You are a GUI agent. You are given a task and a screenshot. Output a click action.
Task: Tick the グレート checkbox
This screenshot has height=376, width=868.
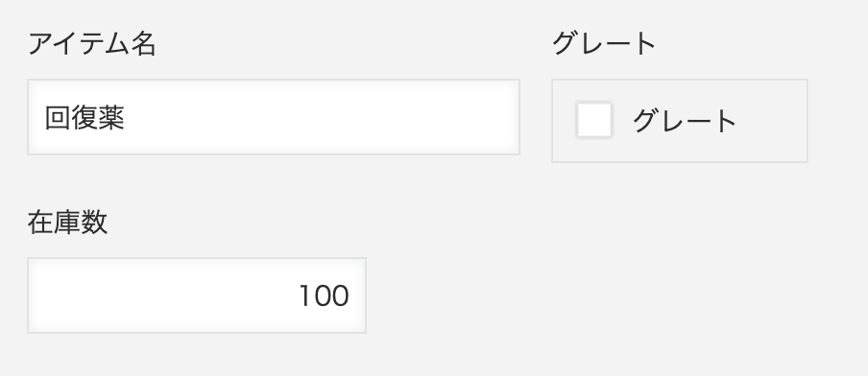click(594, 120)
